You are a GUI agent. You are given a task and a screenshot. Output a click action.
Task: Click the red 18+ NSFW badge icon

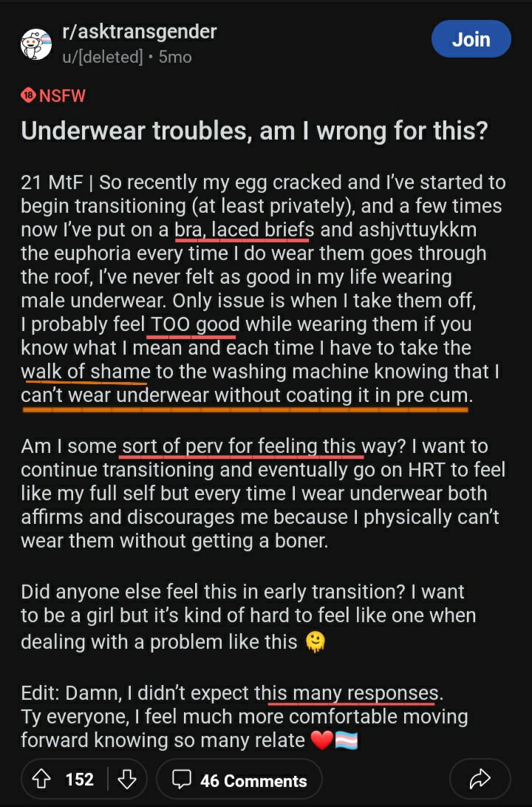tap(28, 95)
